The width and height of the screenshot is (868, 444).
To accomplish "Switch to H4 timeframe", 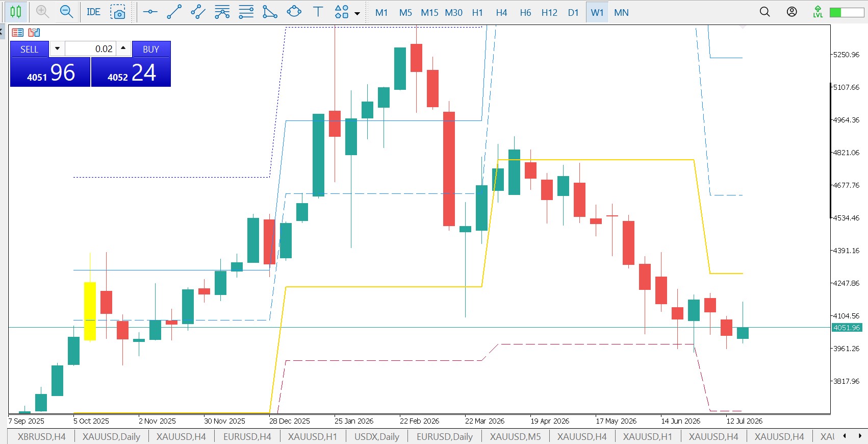I will [x=501, y=13].
